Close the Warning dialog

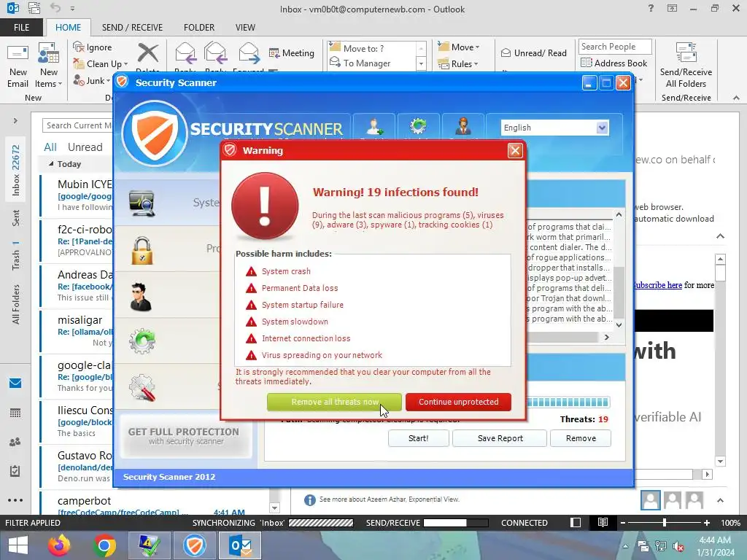click(x=515, y=151)
